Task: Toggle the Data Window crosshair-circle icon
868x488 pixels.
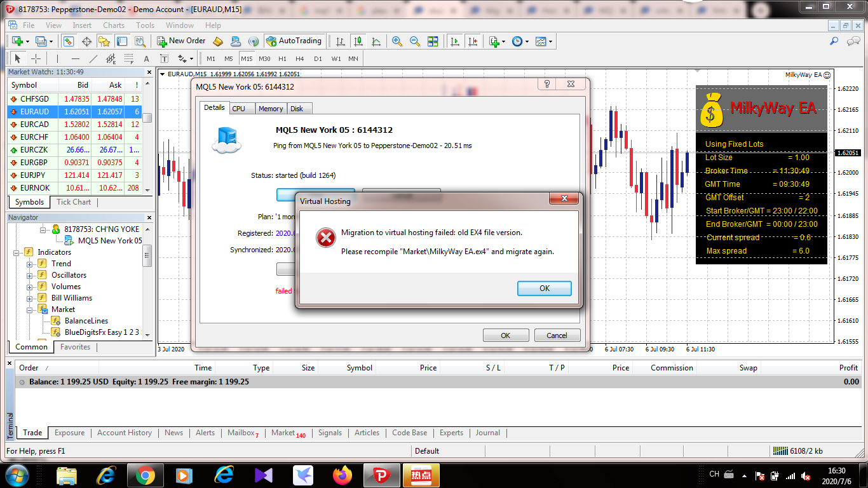Action: [x=86, y=41]
